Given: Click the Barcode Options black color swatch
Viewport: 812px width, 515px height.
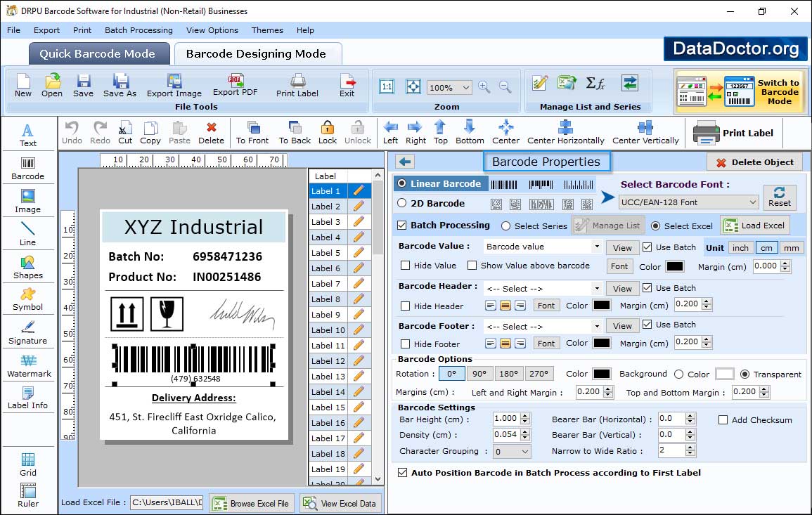Looking at the screenshot, I should (x=602, y=374).
